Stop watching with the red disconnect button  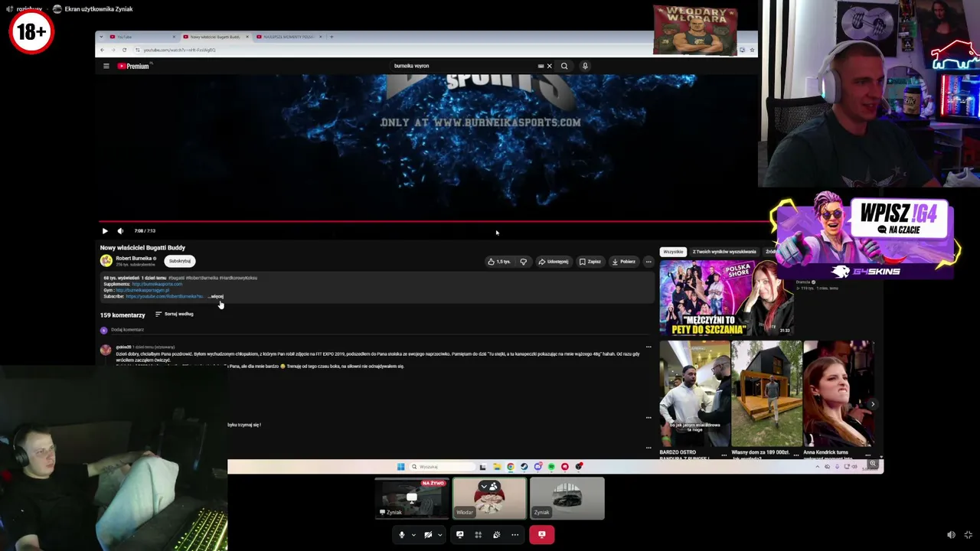[x=541, y=535]
